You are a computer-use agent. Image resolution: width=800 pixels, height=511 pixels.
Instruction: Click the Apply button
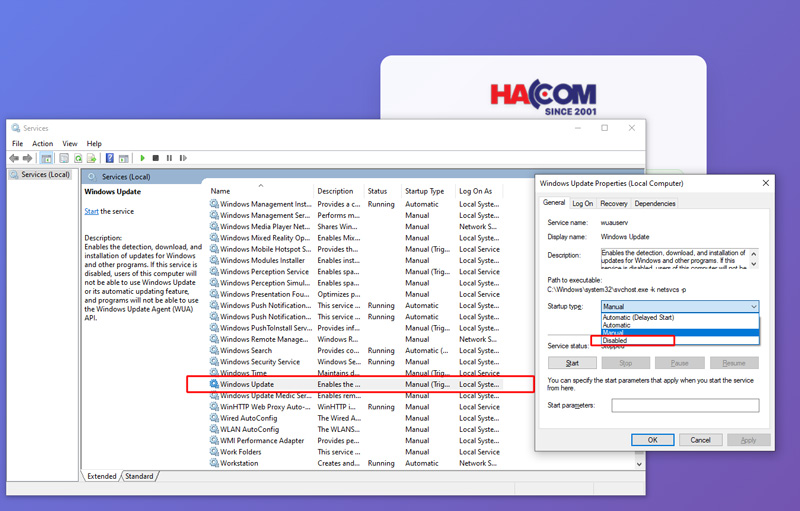click(748, 440)
